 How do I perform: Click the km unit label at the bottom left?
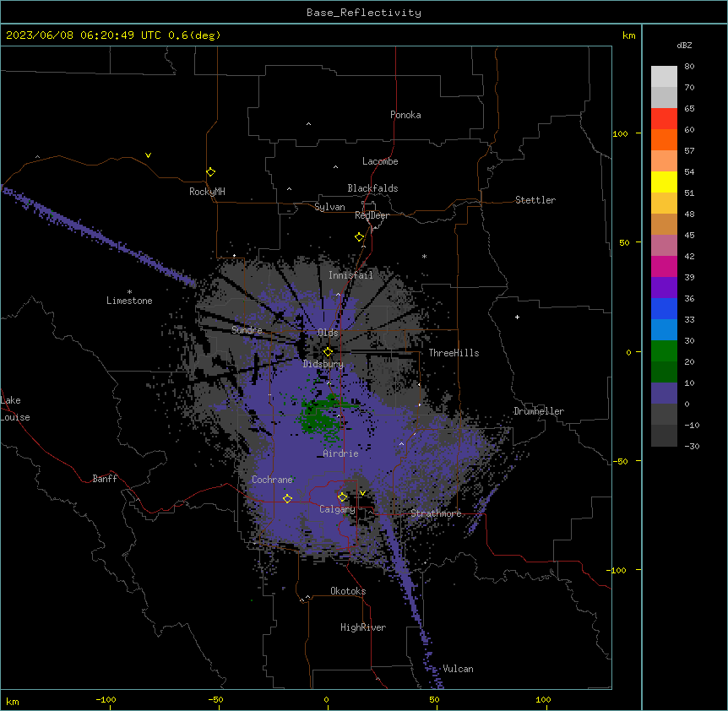[13, 701]
